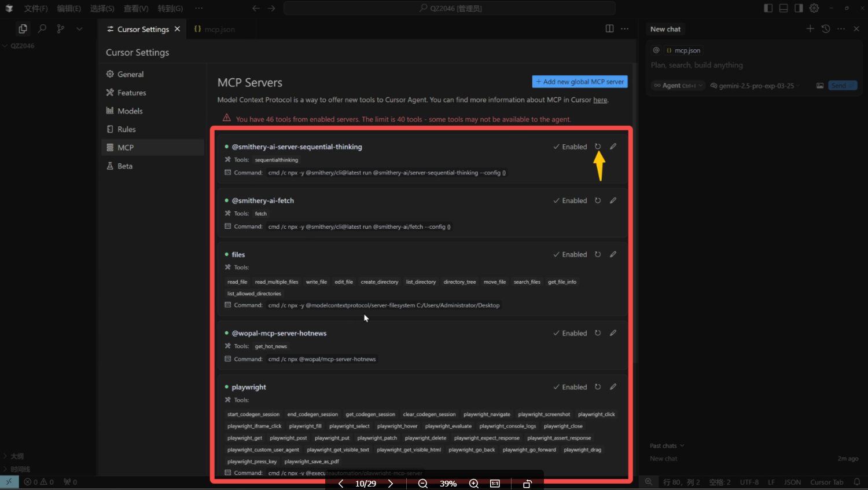Viewport: 868px width, 490px height.
Task: Refresh the files MCP server
Action: (x=598, y=254)
